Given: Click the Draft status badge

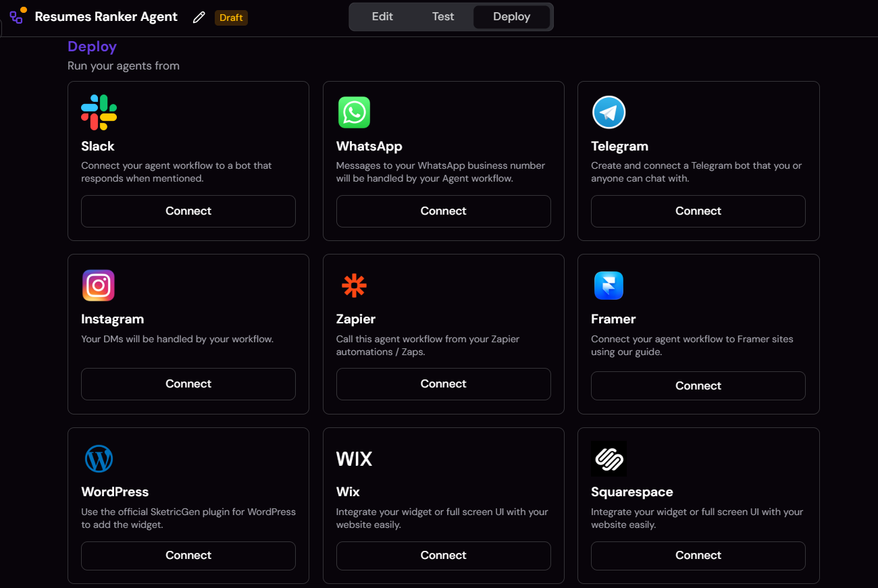Looking at the screenshot, I should point(231,18).
